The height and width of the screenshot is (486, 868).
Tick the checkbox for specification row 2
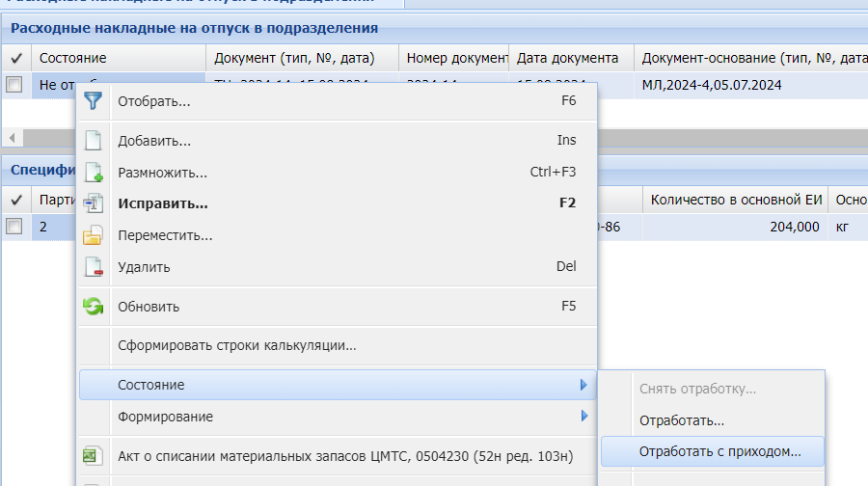pyautogui.click(x=14, y=227)
